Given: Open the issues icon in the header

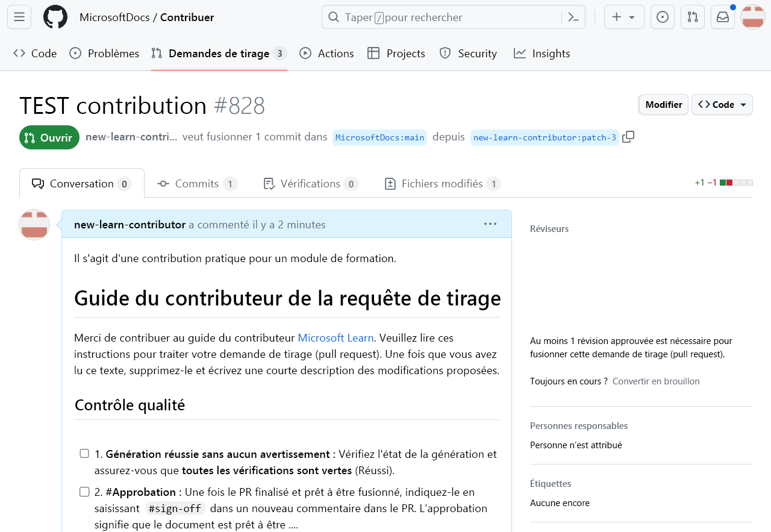Looking at the screenshot, I should pos(663,17).
